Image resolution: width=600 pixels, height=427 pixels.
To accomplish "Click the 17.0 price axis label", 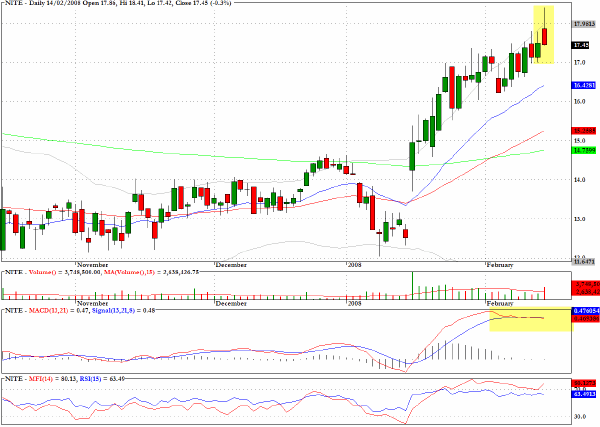I will (x=579, y=62).
